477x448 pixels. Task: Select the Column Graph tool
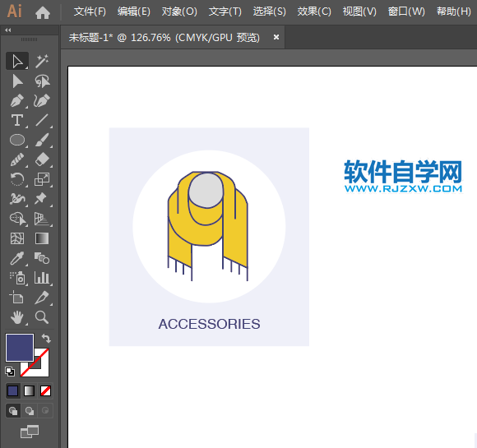click(42, 278)
